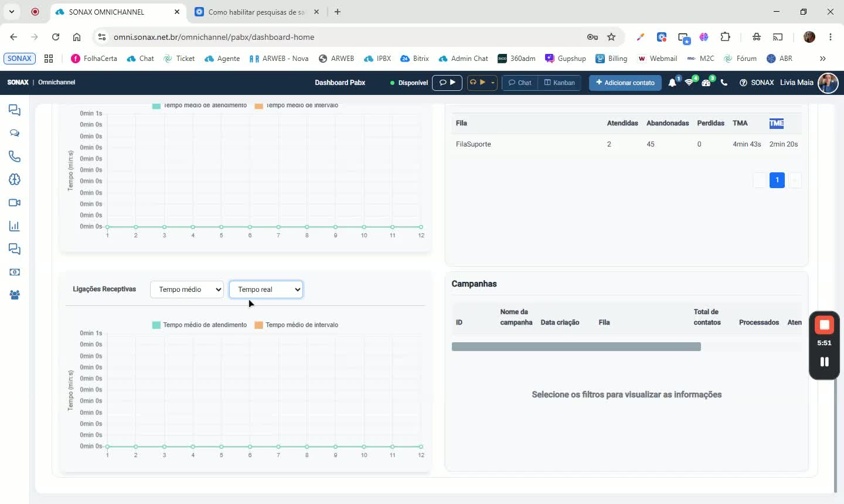Open the tab search dropdown arrow
Image resolution: width=844 pixels, height=504 pixels.
pos(11,12)
